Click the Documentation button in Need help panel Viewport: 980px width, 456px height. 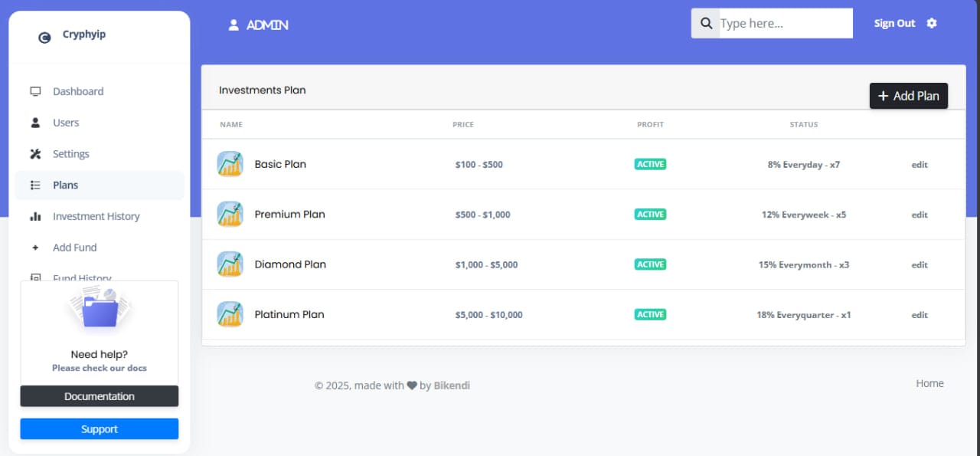point(99,396)
